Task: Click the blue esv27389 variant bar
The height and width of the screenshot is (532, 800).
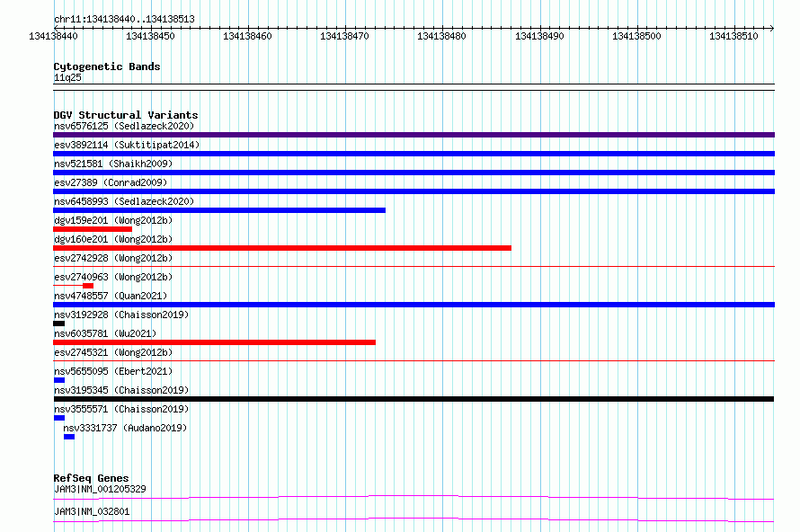Action: pos(413,191)
